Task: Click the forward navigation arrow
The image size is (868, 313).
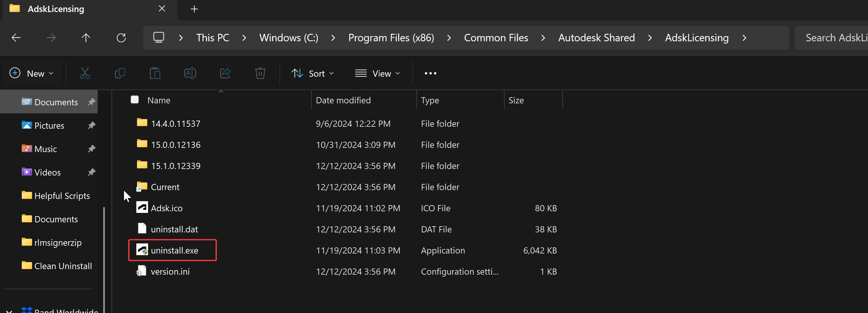Action: point(51,38)
